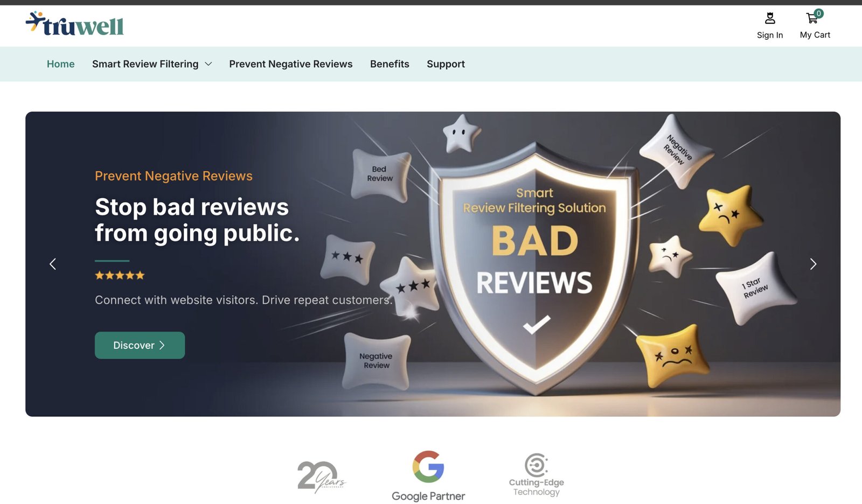Click the truwell logo
The height and width of the screenshot is (504, 862).
[x=75, y=24]
